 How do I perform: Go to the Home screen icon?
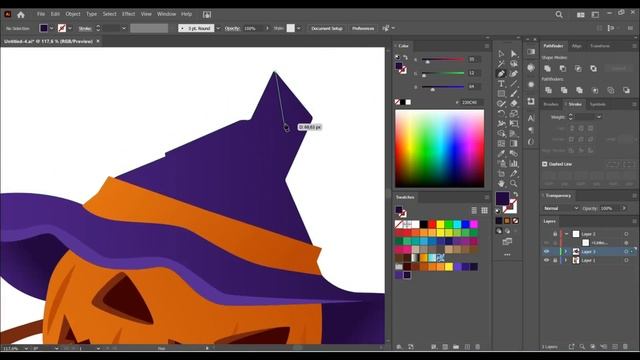[x=21, y=14]
